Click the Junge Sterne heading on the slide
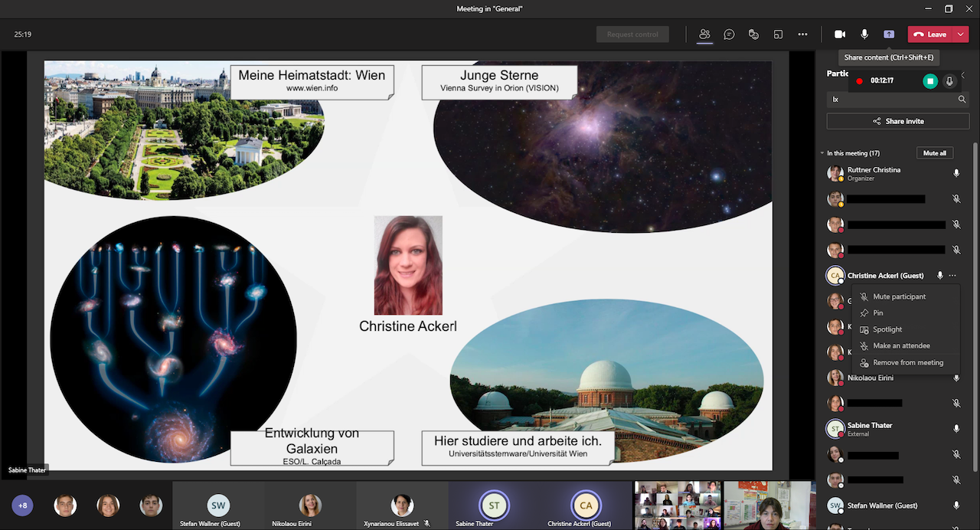Screen dimensions: 980x530 (x=499, y=75)
